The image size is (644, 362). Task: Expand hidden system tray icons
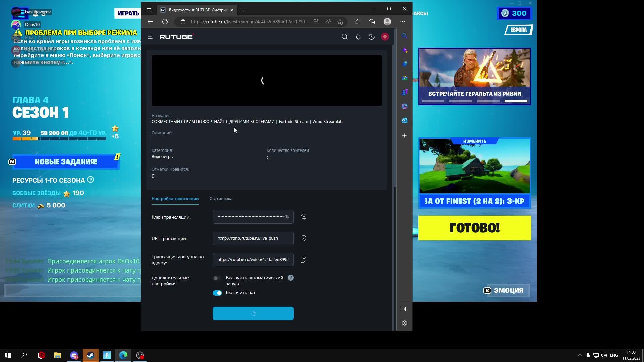tap(580, 355)
